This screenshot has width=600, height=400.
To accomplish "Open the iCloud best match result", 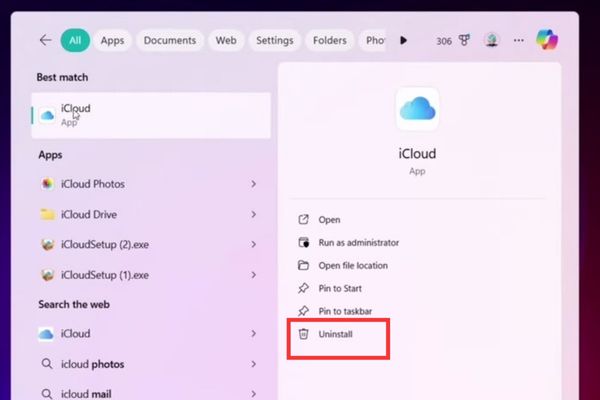I will point(150,115).
